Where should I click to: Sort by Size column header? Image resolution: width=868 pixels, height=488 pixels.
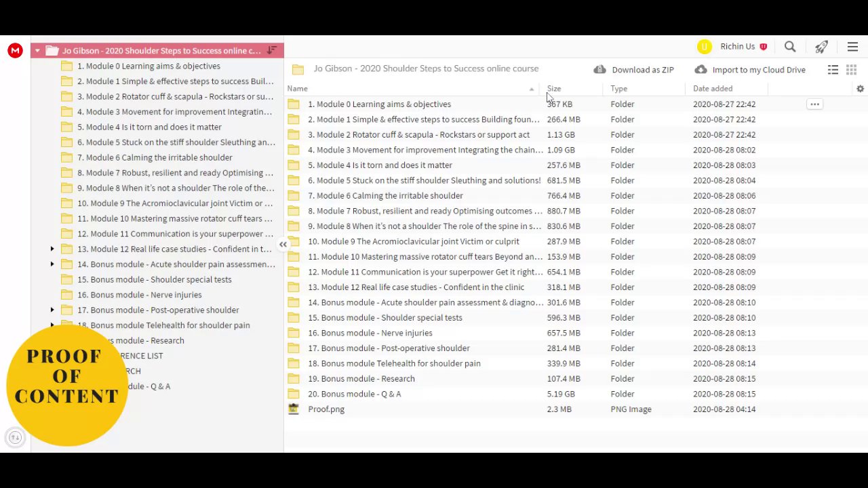click(x=554, y=89)
